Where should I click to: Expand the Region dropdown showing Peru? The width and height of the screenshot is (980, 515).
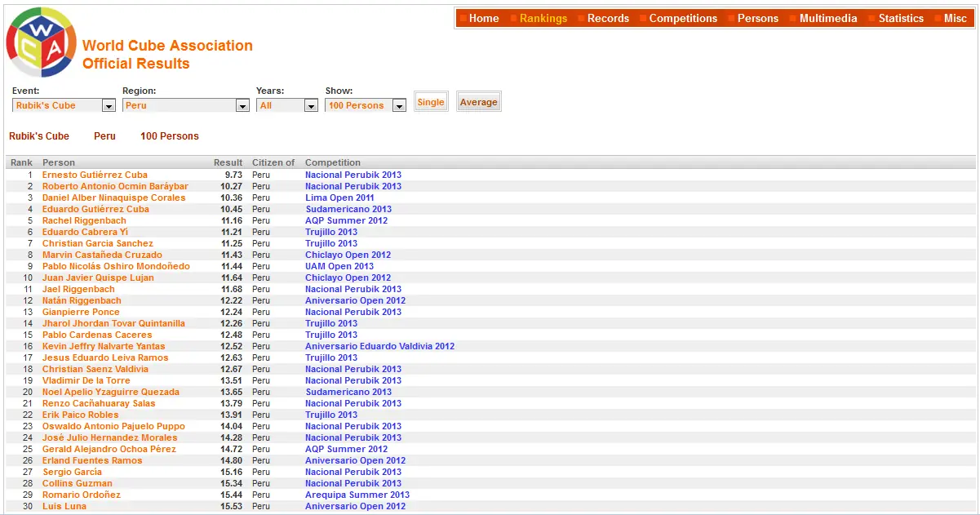[x=186, y=105]
